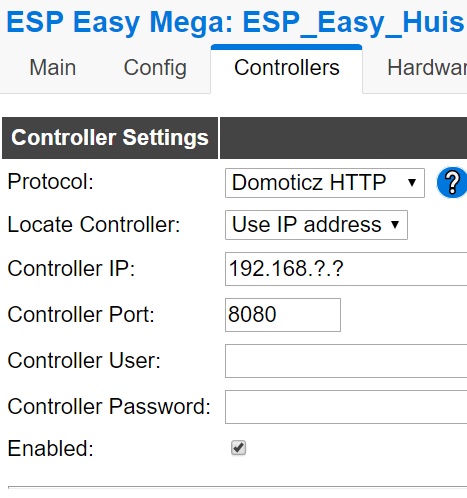Open the Config tab

155,68
